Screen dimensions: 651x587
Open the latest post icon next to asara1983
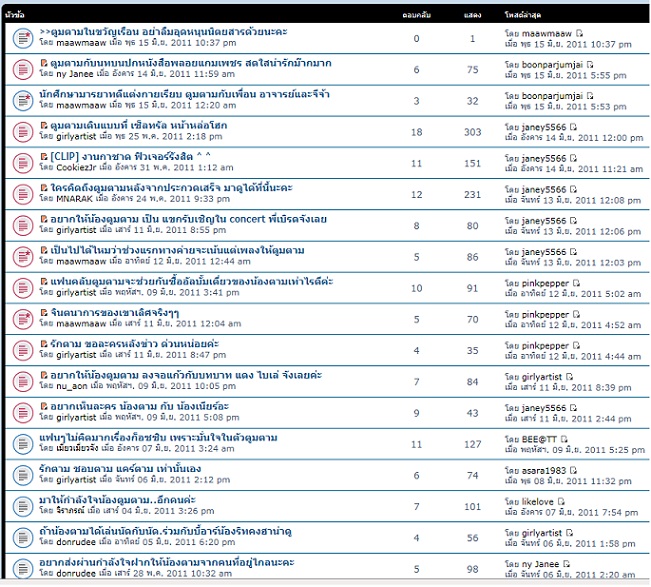click(x=573, y=470)
